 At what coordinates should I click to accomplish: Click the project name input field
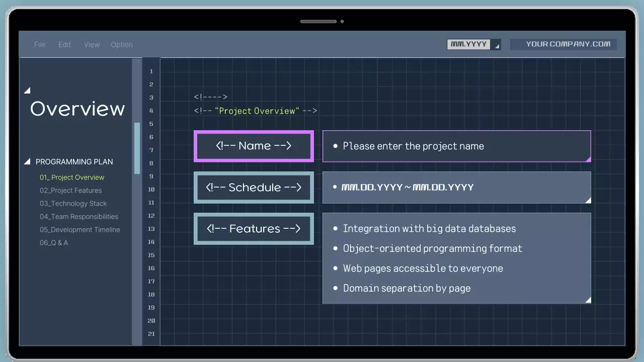point(456,146)
